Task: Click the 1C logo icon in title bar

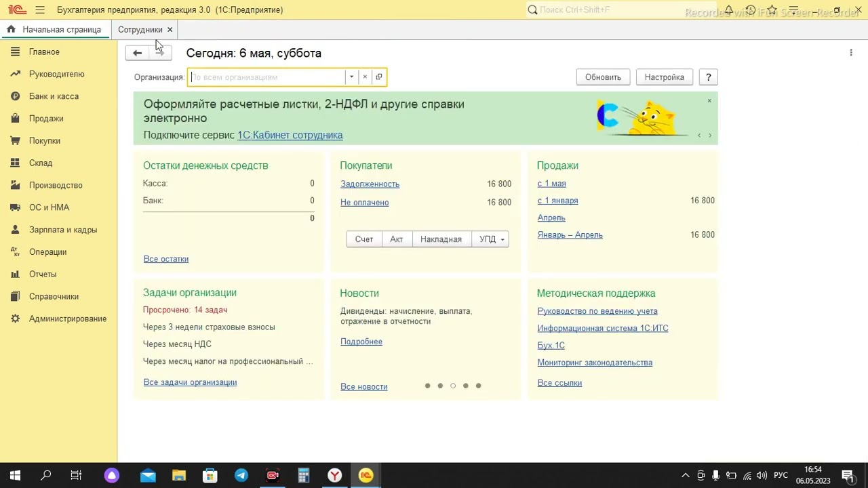Action: [17, 10]
